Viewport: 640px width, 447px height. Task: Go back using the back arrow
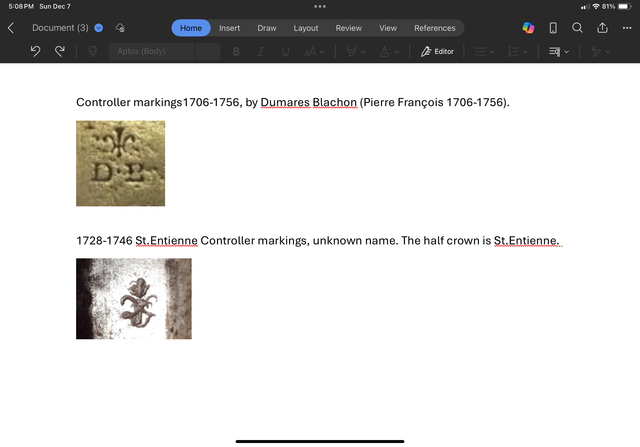tap(11, 28)
